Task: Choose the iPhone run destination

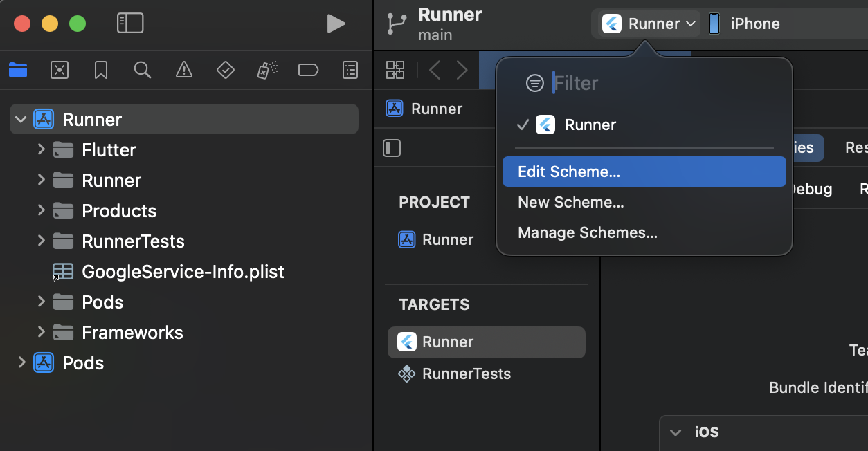Action: click(x=745, y=24)
